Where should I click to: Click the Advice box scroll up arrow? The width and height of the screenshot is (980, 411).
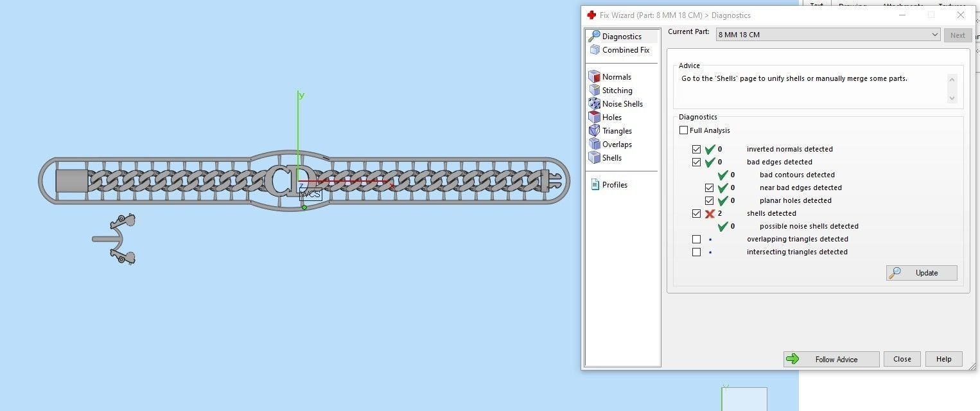point(952,80)
